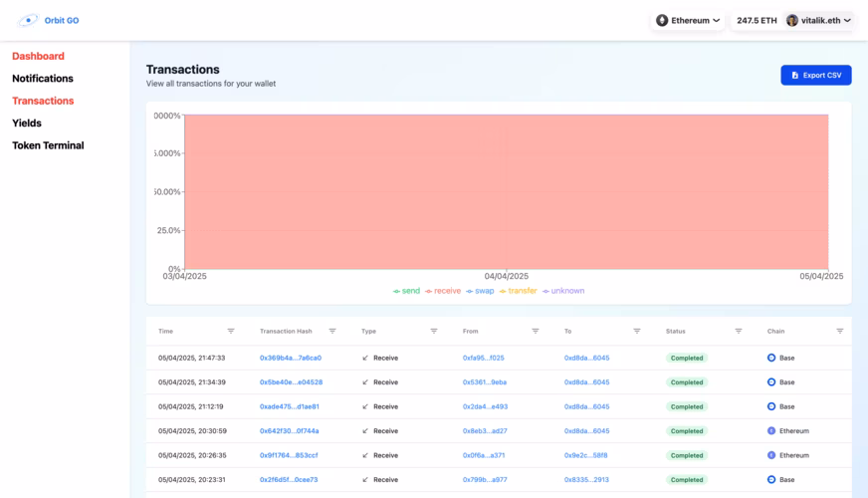The height and width of the screenshot is (498, 868).
Task: Toggle the transfer series in chart legend
Action: point(519,291)
